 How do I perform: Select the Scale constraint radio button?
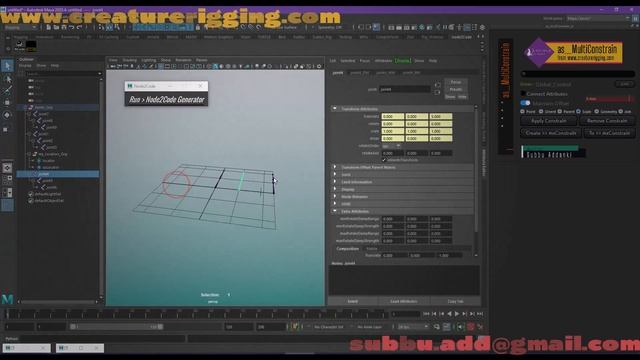point(578,111)
